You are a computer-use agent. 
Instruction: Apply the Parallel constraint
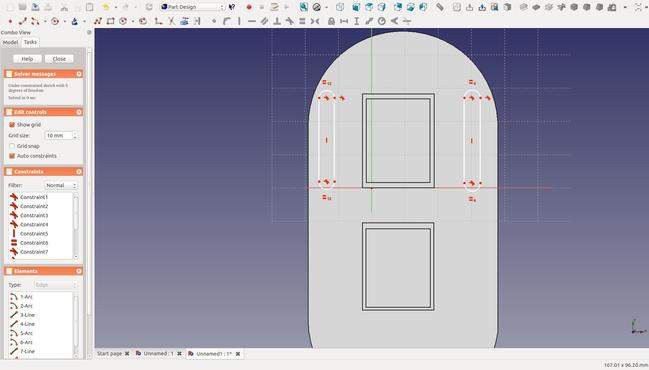264,21
